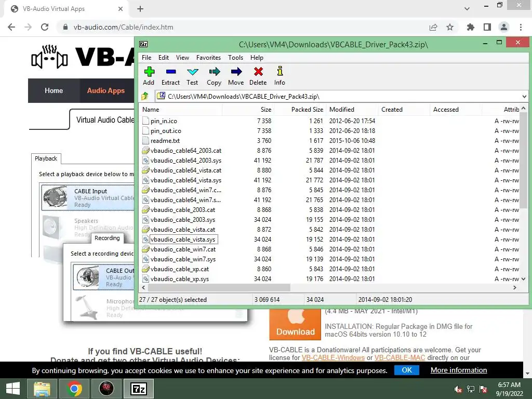Open Windows Start menu

(x=13, y=389)
